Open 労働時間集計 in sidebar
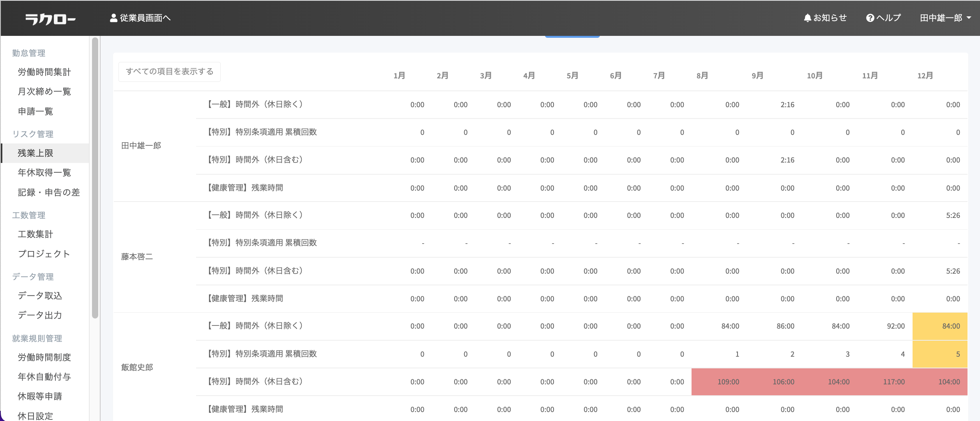 pos(44,72)
